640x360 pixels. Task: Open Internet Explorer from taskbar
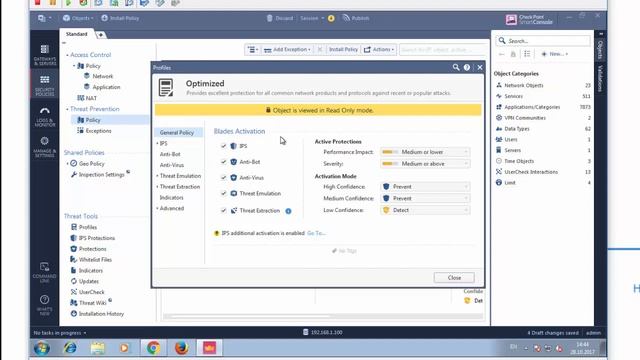[70, 348]
